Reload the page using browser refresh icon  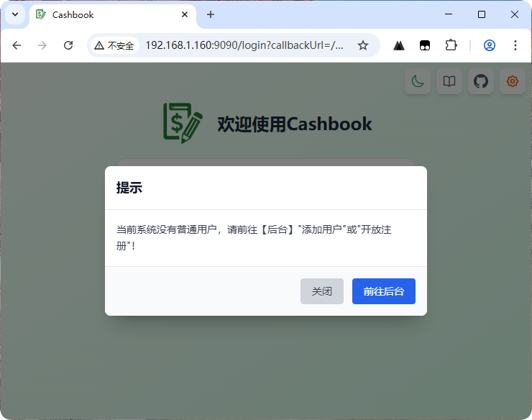point(68,45)
